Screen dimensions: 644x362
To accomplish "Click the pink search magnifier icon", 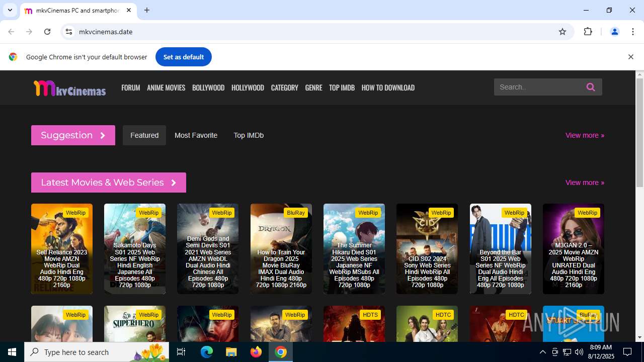I will coord(591,87).
